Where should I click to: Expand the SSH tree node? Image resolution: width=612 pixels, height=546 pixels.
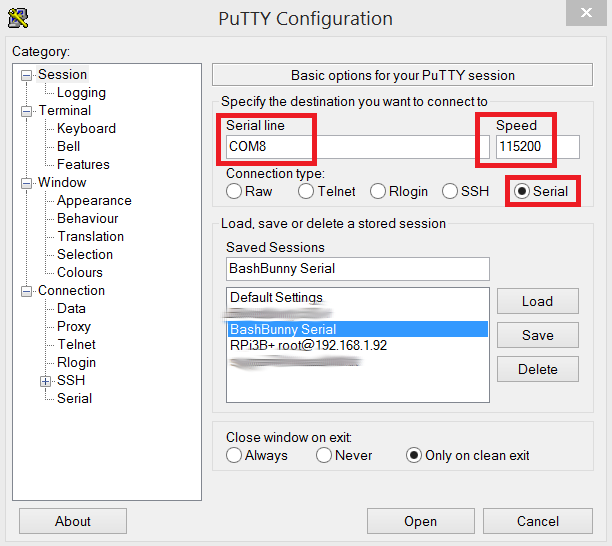(x=45, y=381)
